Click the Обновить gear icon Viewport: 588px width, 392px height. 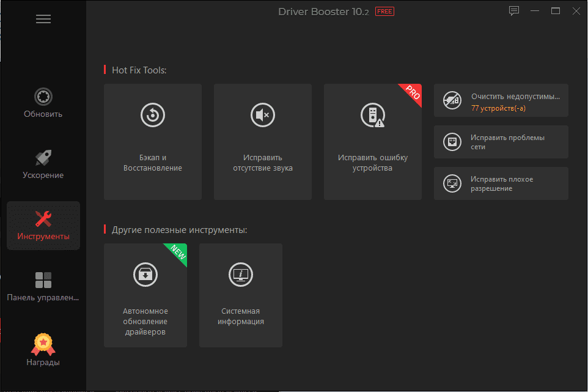point(43,97)
